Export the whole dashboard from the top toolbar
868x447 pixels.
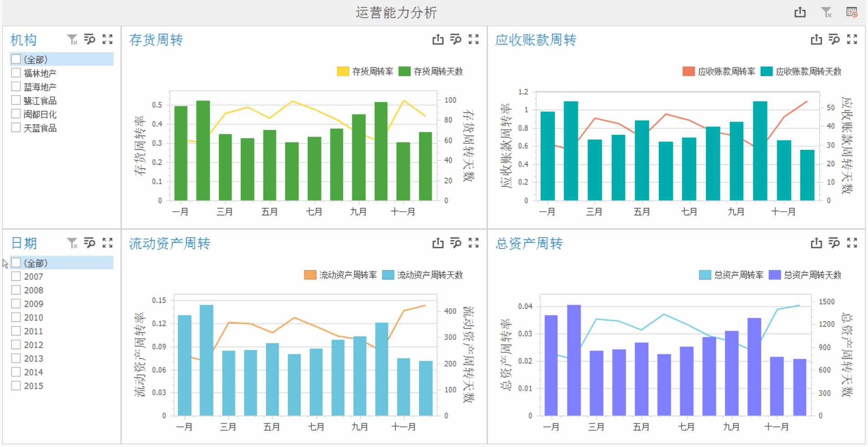(800, 13)
